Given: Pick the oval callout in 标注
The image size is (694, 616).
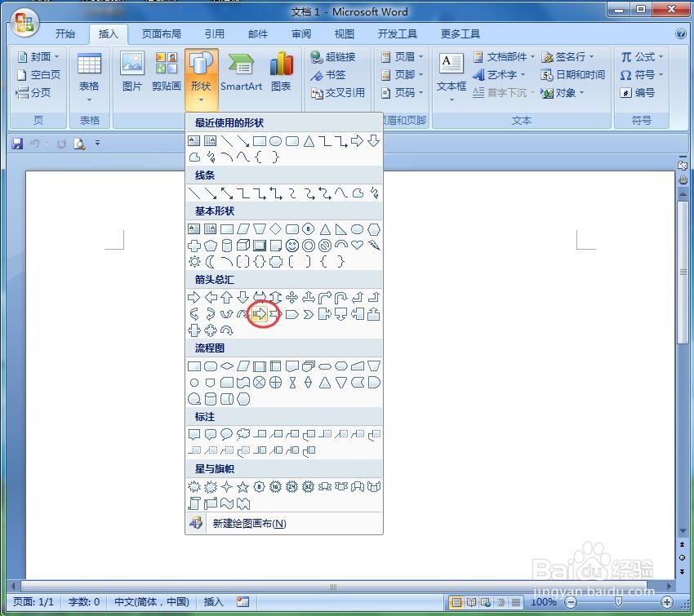Looking at the screenshot, I should tap(227, 434).
